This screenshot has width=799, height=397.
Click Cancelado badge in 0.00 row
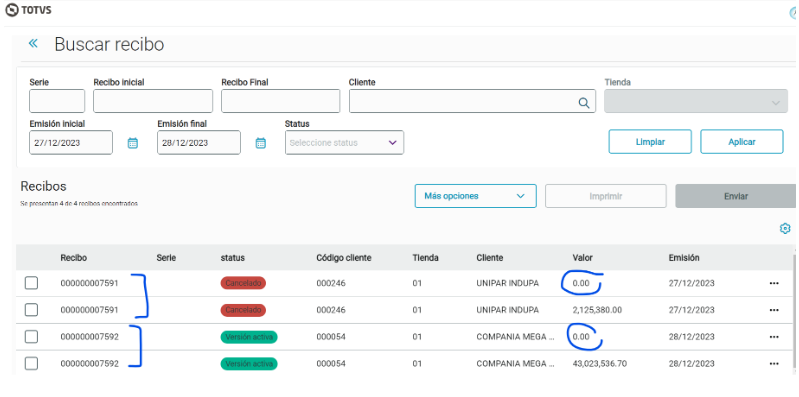coord(243,283)
